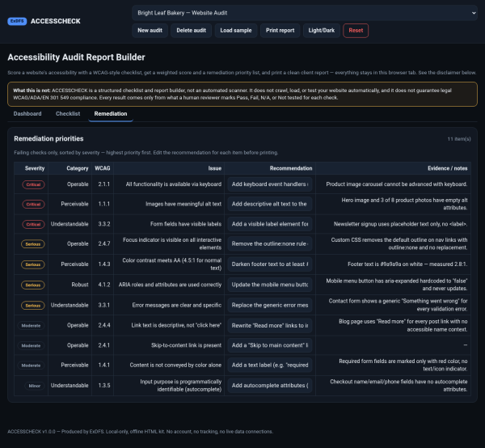Click the Serious badge for WCAG 2.4.7
Screen dimensions: 485x448
pos(33,244)
